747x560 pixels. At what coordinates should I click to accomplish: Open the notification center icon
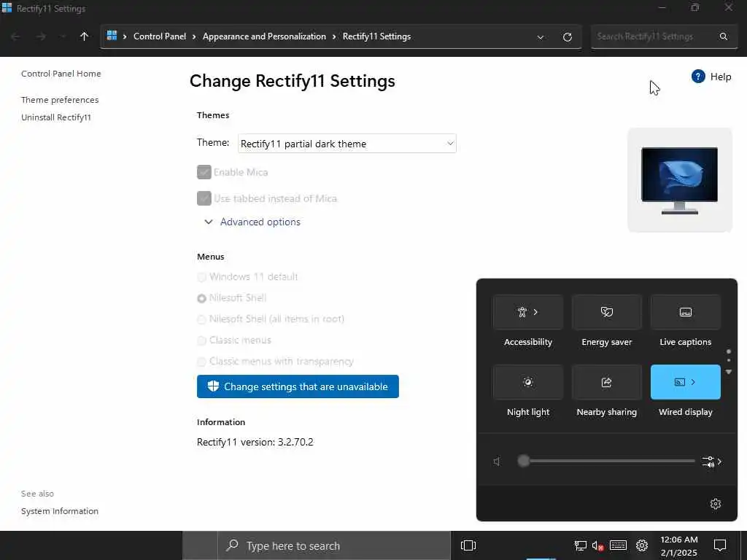(x=720, y=545)
